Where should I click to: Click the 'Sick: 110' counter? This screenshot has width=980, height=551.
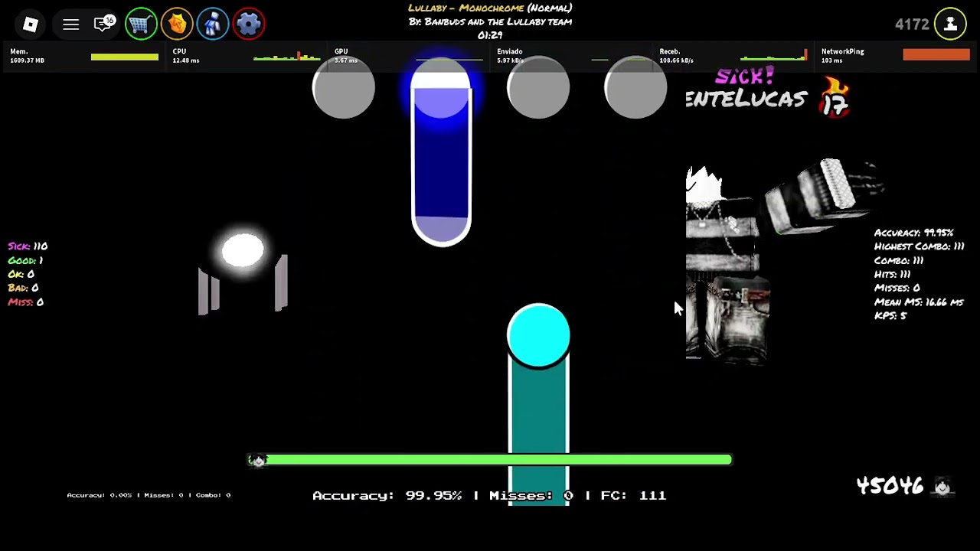[28, 246]
